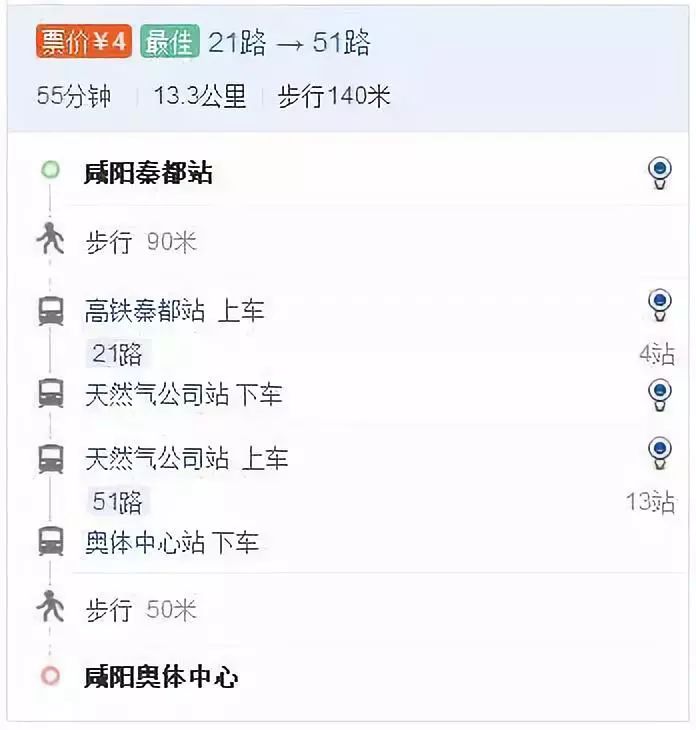Click the bus icon at 奥体中心站 下车
The height and width of the screenshot is (730, 696).
coord(51,541)
